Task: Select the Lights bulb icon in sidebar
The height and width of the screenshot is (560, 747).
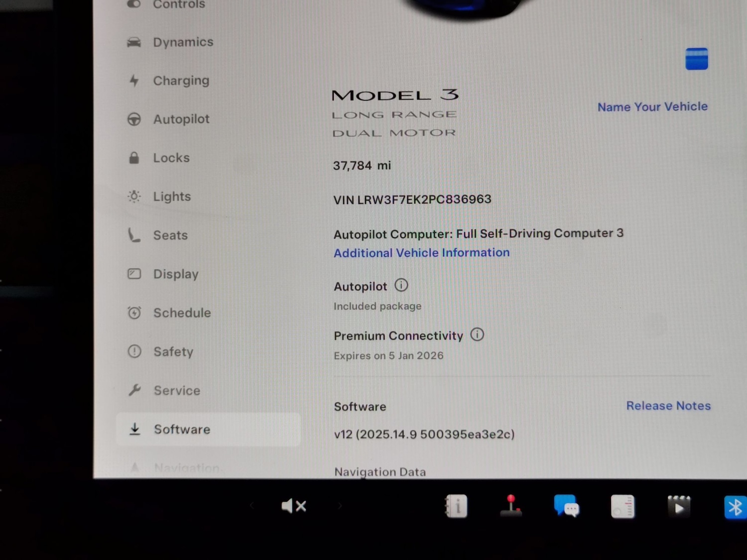Action: [134, 196]
